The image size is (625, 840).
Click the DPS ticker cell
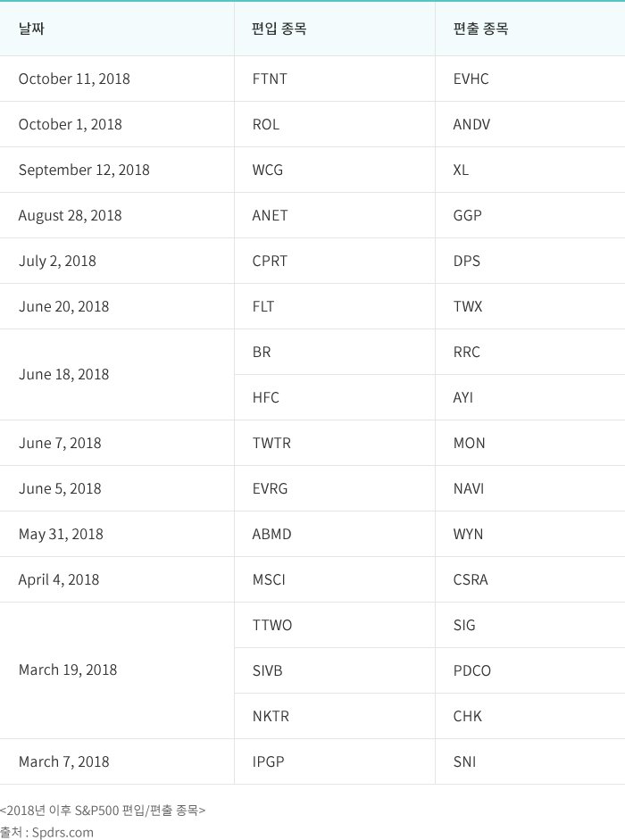[x=466, y=261]
